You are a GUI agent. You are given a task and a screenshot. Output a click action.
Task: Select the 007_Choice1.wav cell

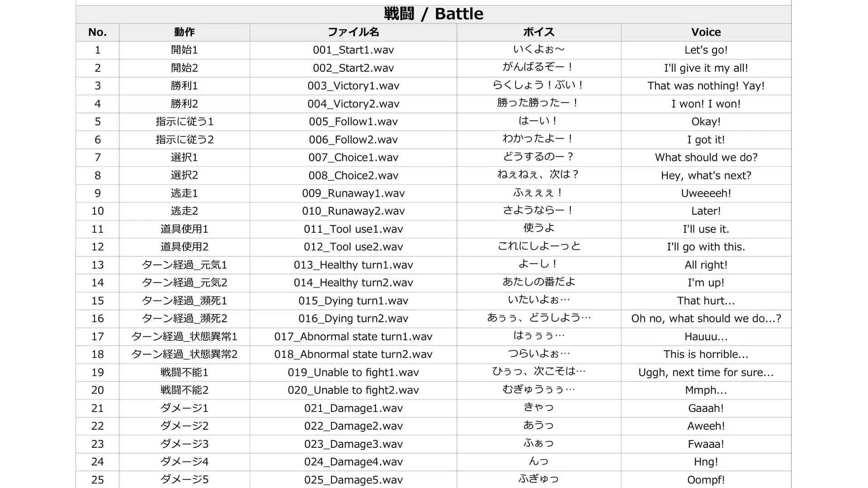coord(354,158)
